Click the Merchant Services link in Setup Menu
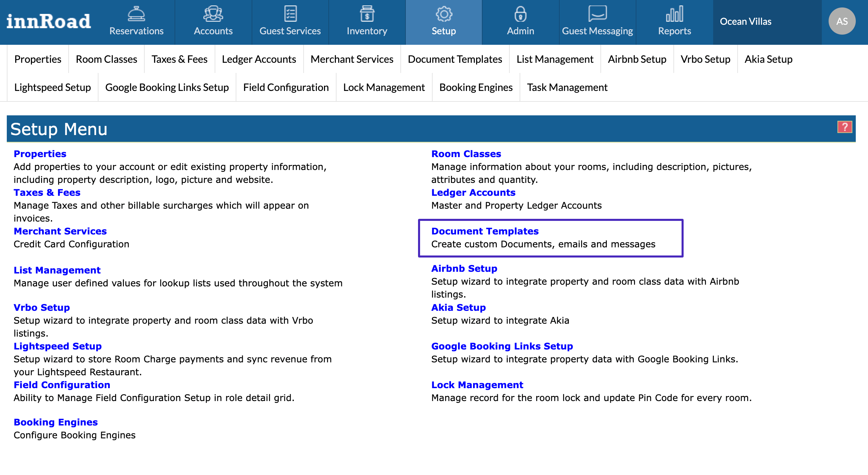This screenshot has width=868, height=475. point(60,231)
